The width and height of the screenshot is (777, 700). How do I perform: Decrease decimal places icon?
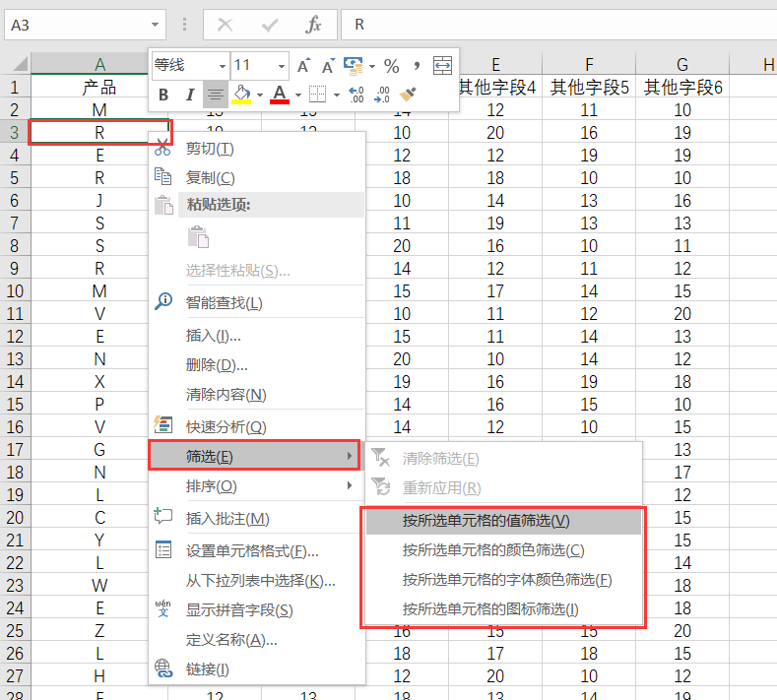click(x=382, y=95)
